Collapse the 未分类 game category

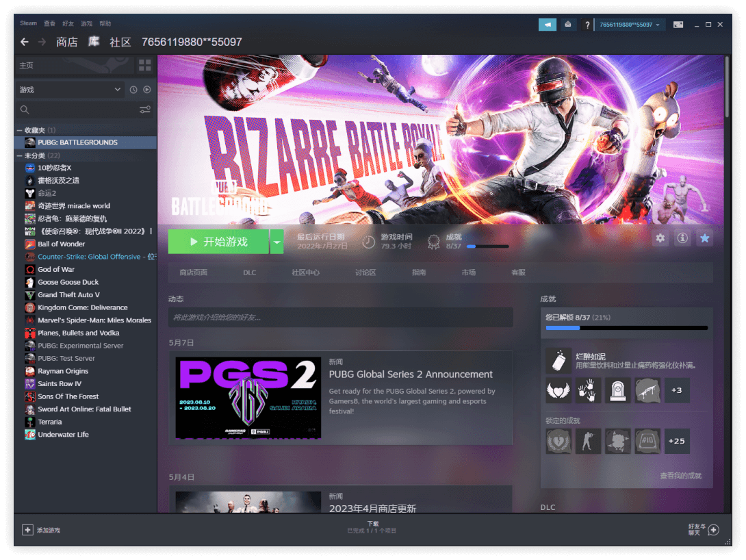click(19, 155)
